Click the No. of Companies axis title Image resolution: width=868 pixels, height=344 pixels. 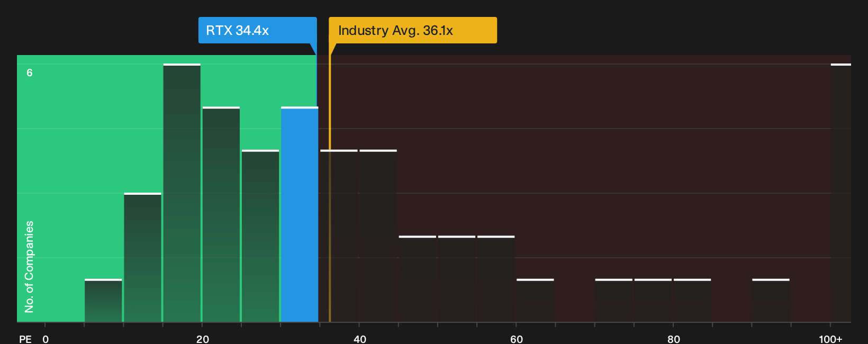click(x=29, y=267)
